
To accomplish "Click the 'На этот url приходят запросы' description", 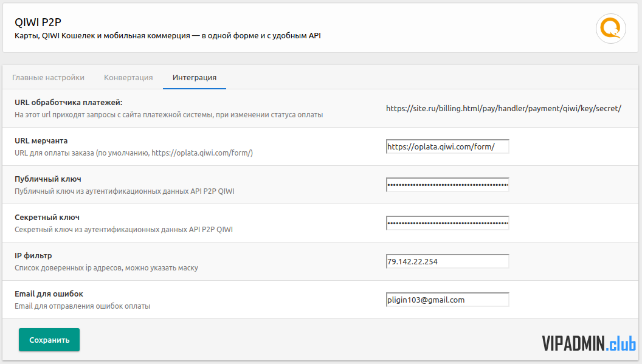I will pos(168,115).
